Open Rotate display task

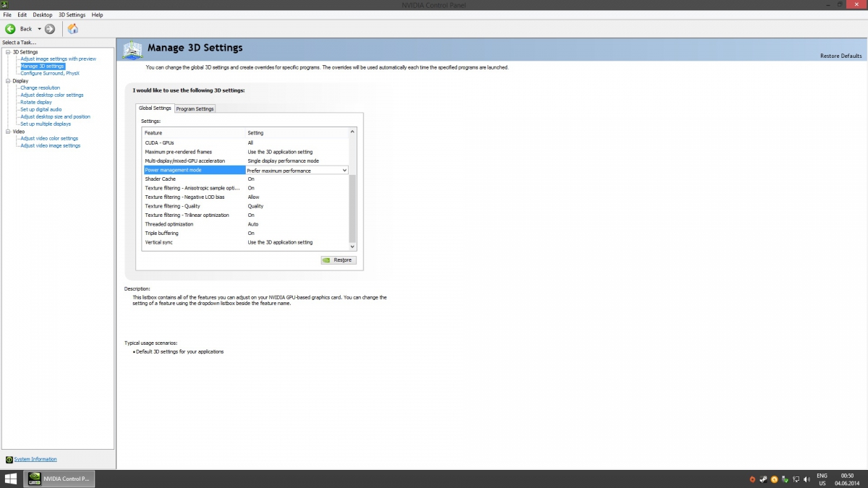point(36,102)
